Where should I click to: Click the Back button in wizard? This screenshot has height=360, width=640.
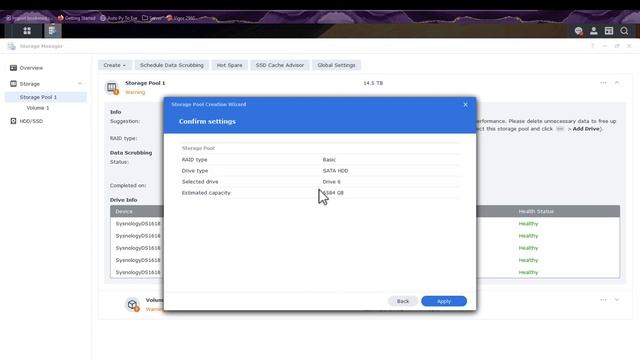tap(403, 301)
